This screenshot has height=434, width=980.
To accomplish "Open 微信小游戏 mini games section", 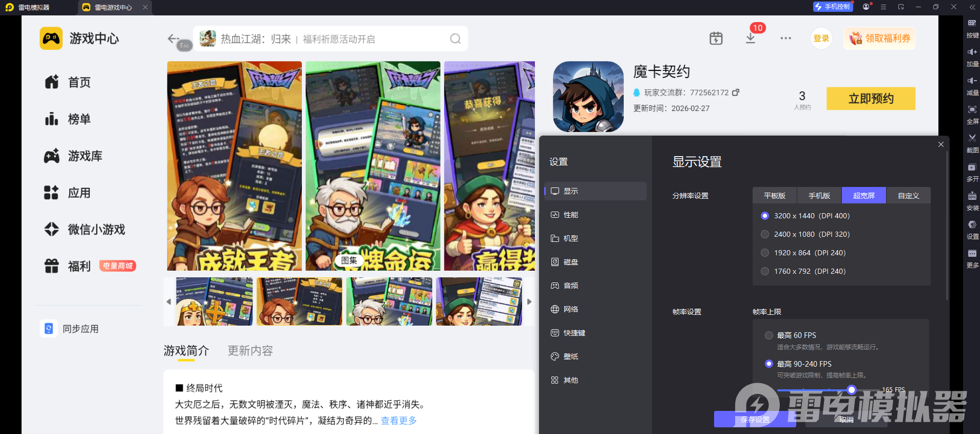I will point(85,230).
